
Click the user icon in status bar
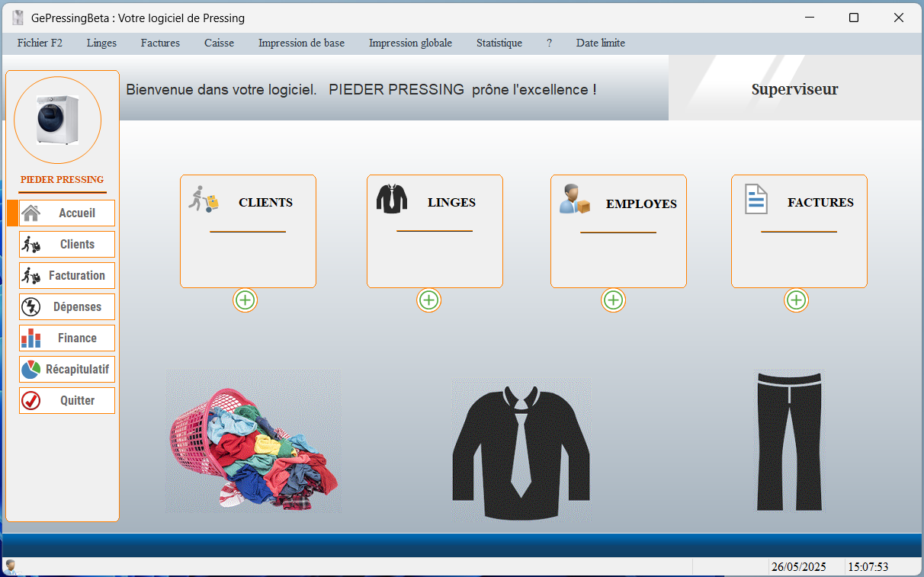pos(11,566)
